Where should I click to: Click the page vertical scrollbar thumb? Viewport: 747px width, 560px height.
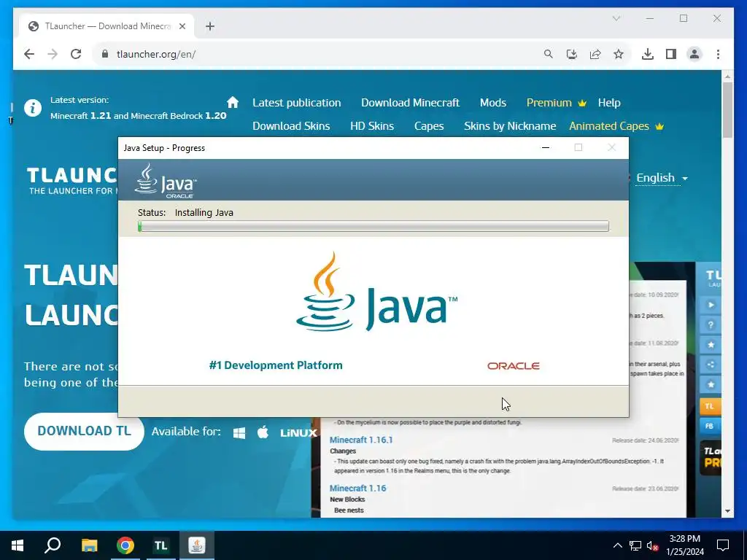pyautogui.click(x=727, y=109)
